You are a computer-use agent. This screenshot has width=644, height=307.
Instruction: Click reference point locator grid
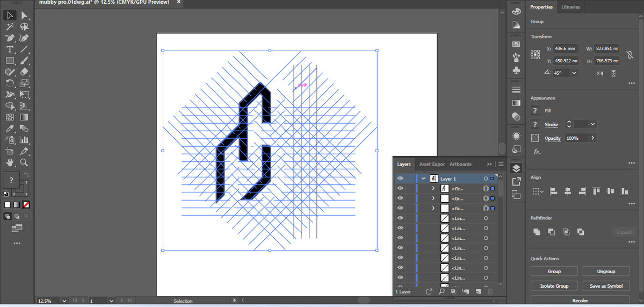[535, 55]
